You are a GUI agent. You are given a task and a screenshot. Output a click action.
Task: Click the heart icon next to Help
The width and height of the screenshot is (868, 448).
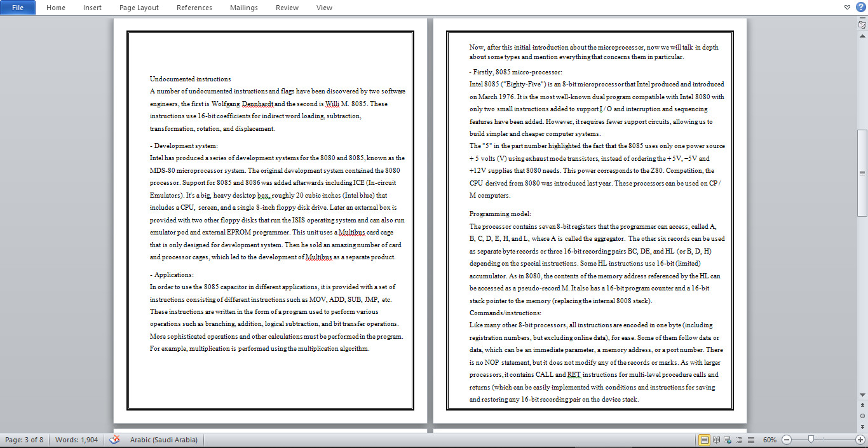(x=846, y=7)
